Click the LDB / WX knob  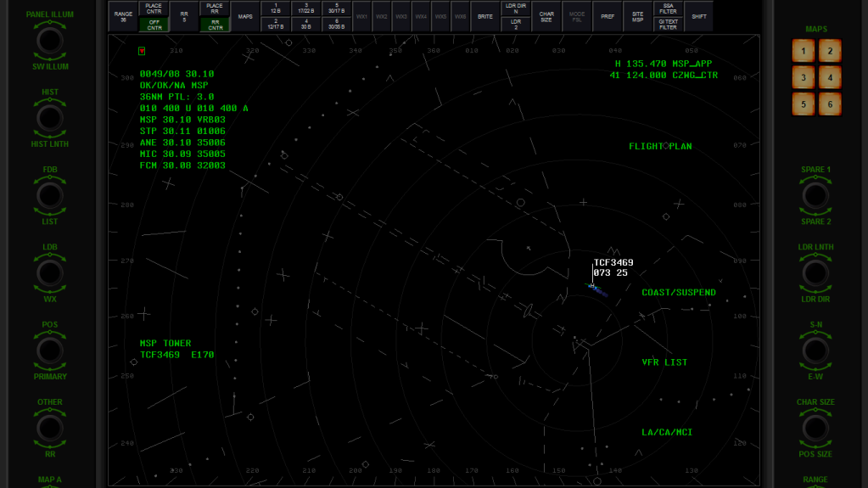[50, 273]
